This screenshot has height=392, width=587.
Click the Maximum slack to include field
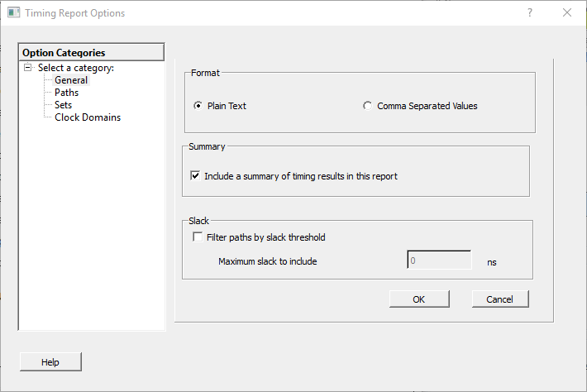click(438, 261)
